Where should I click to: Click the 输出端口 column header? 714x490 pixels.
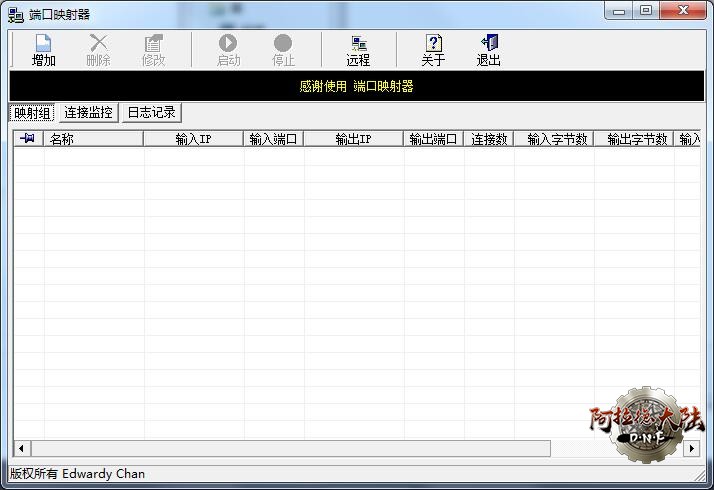[x=433, y=139]
